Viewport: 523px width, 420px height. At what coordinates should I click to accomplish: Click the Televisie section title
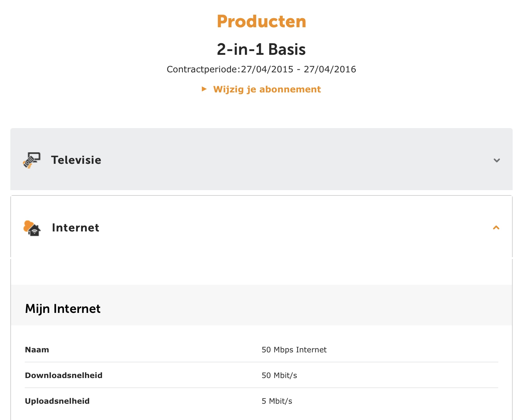pyautogui.click(x=76, y=160)
